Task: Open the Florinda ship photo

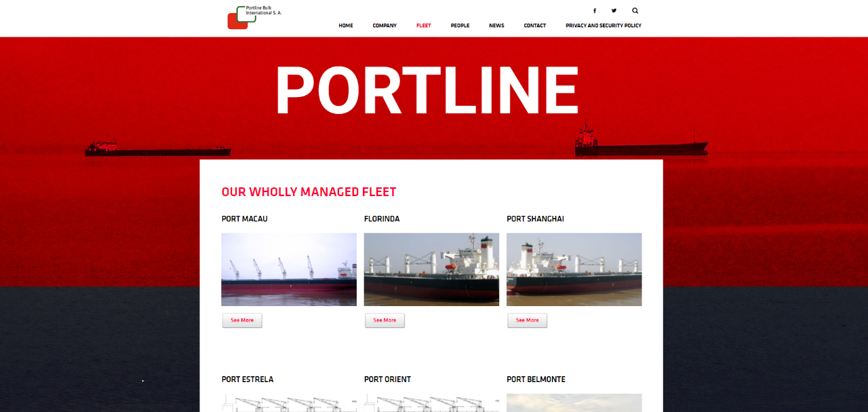Action: tap(431, 269)
